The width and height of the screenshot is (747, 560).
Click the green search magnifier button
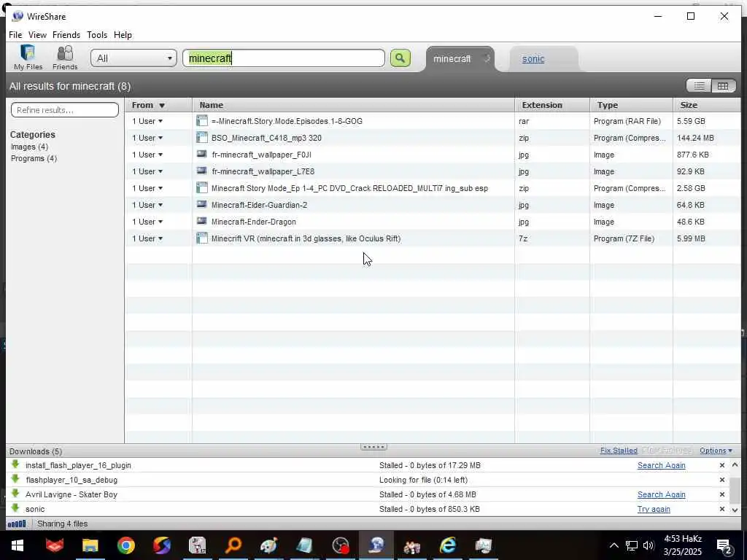[400, 58]
